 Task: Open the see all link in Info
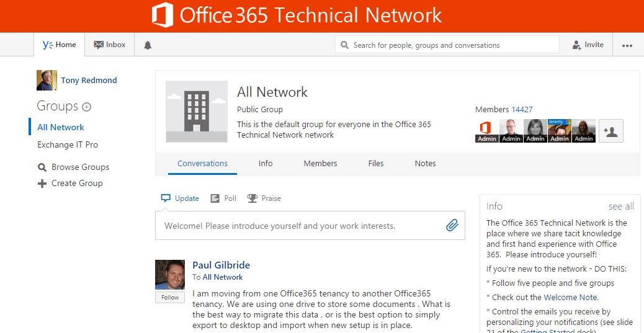(620, 206)
